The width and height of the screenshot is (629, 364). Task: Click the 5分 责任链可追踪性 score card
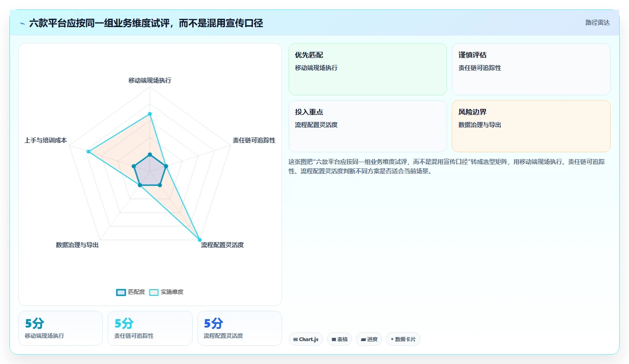point(150,328)
